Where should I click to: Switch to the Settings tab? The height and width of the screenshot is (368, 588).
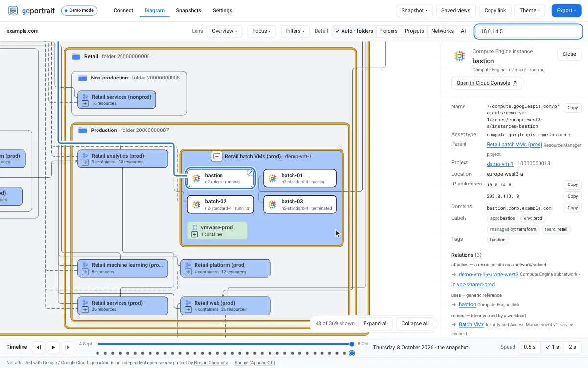point(222,11)
